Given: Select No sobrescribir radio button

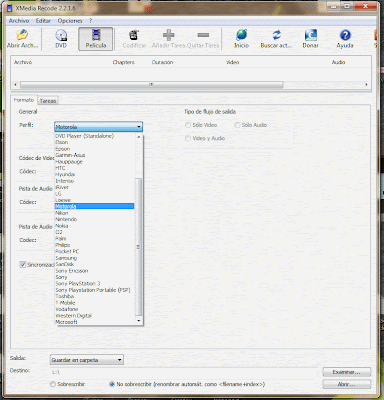Looking at the screenshot, I should tap(112, 384).
